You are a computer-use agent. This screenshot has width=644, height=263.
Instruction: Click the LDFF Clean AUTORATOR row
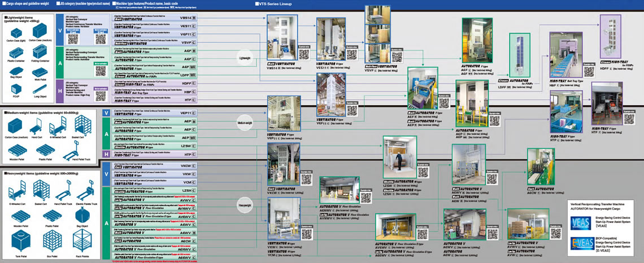[x=155, y=74]
